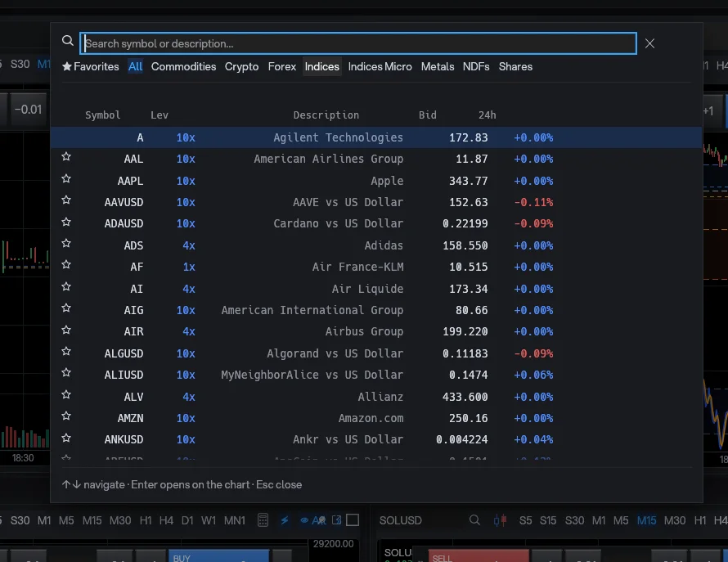728x562 pixels.
Task: Switch to the Metals tab
Action: (x=438, y=67)
